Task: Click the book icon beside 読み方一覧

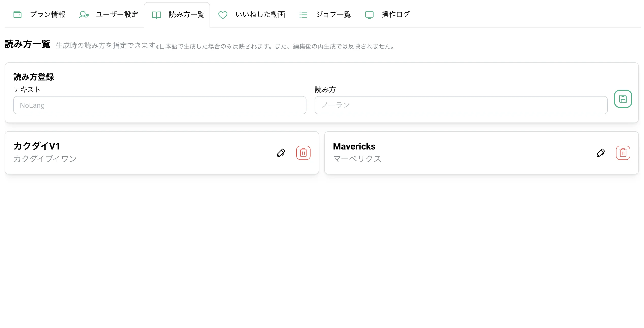Action: tap(157, 15)
